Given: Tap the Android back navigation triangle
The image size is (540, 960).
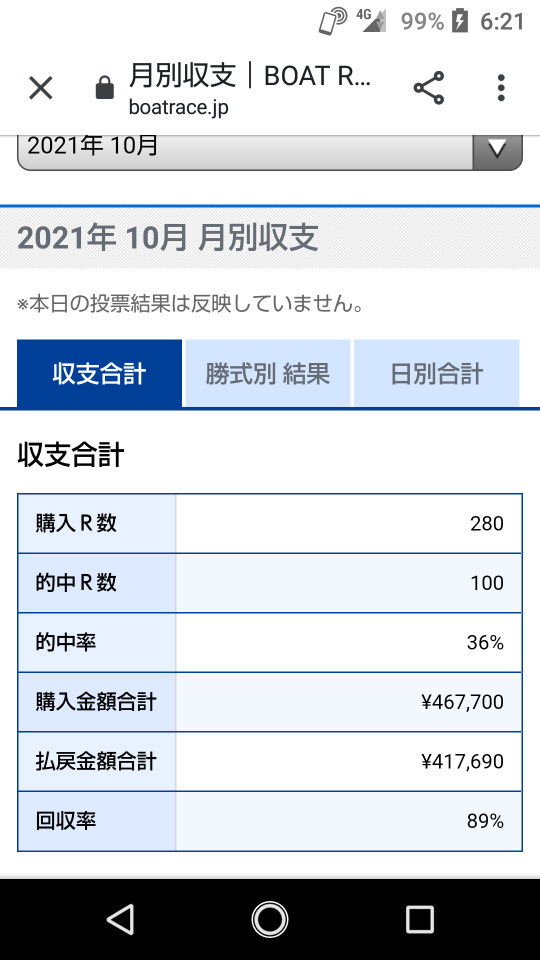Looking at the screenshot, I should 120,919.
